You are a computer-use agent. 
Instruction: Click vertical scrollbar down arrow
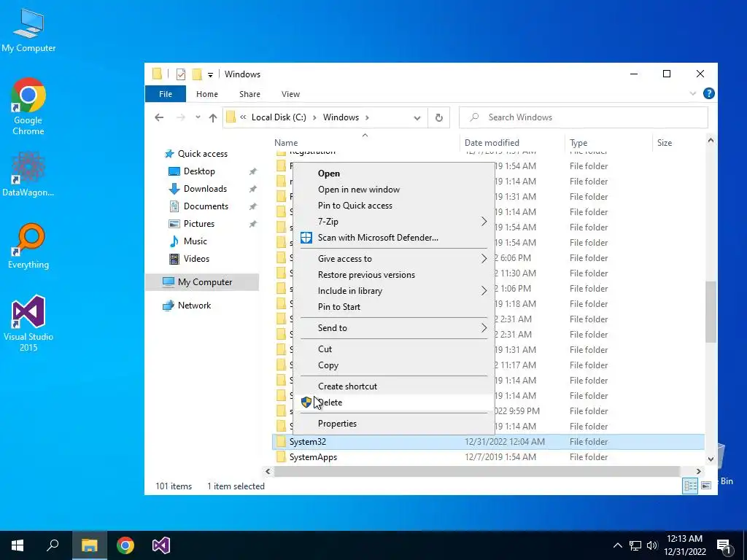pos(711,459)
